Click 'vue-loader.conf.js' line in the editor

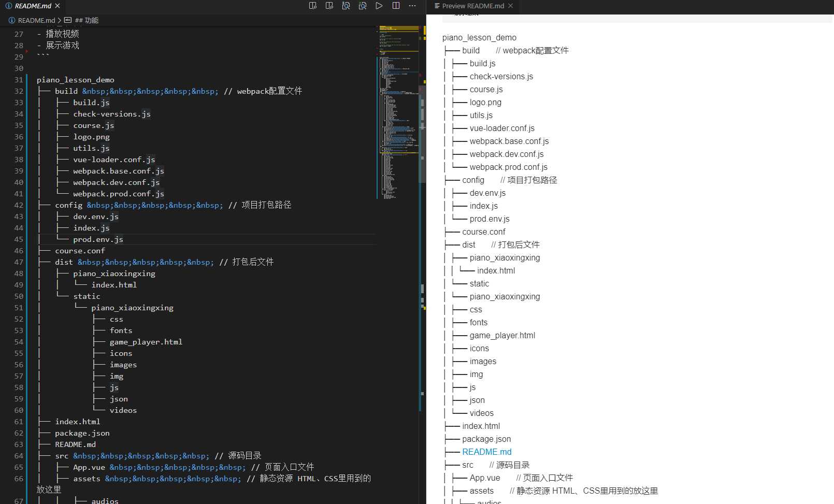click(114, 160)
